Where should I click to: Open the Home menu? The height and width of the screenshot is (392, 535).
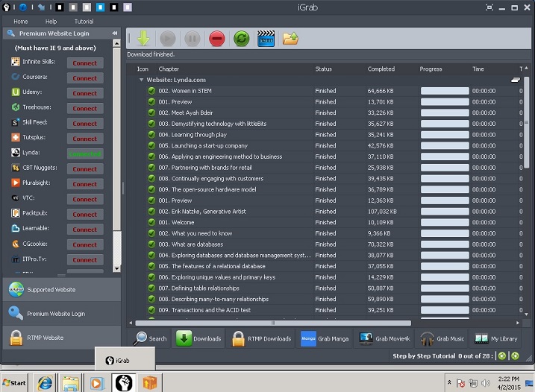click(x=21, y=22)
